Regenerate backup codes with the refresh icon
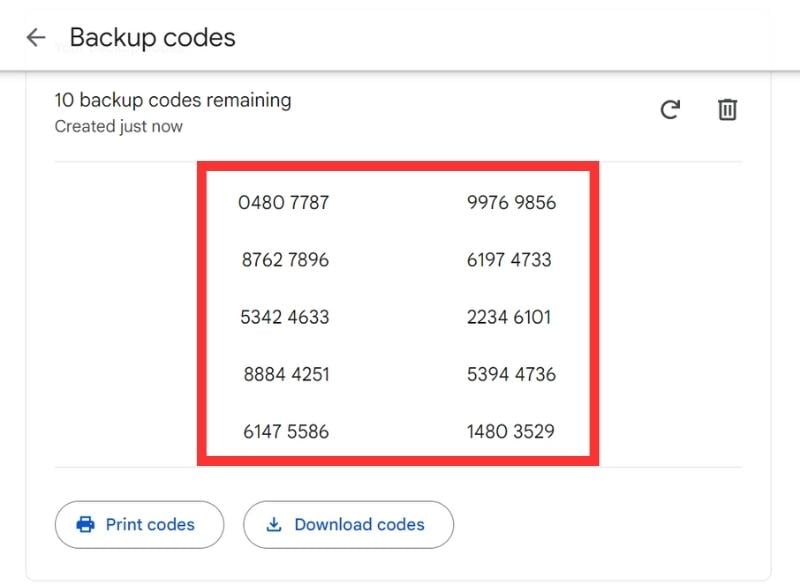This screenshot has height=586, width=800. pyautogui.click(x=670, y=109)
